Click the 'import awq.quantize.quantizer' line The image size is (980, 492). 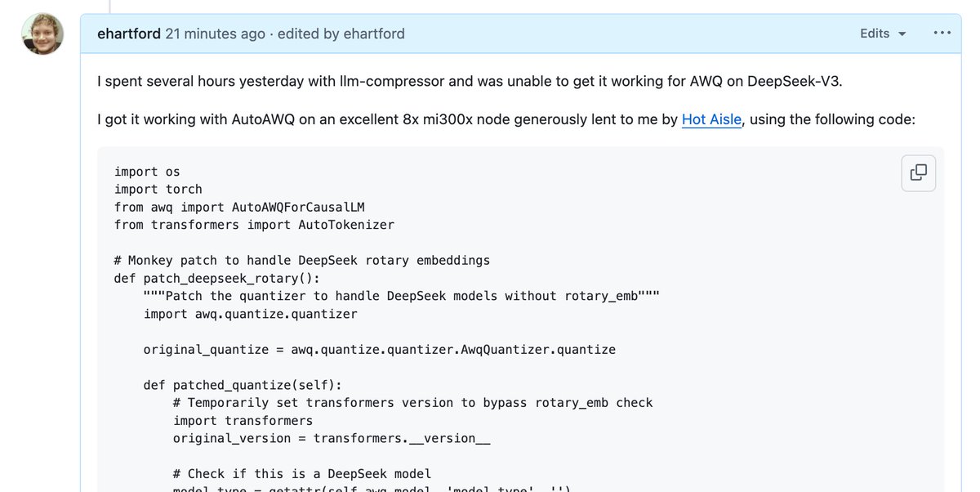pyautogui.click(x=251, y=314)
